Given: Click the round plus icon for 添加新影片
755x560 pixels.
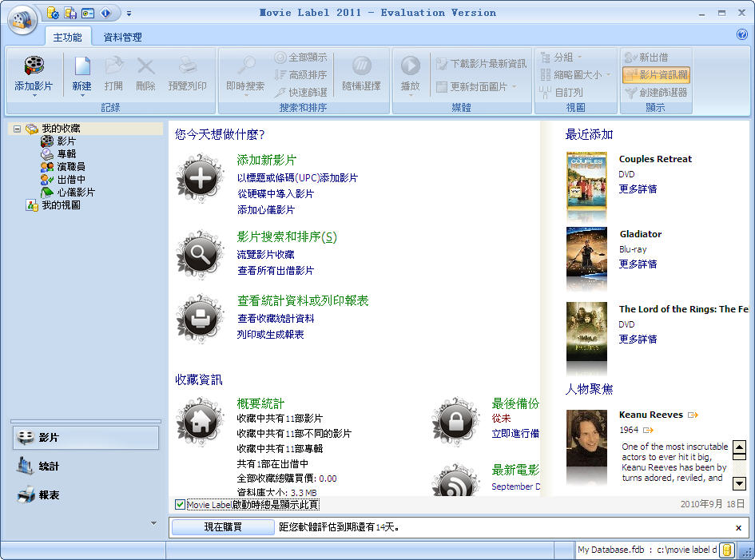Looking at the screenshot, I should click(x=200, y=179).
